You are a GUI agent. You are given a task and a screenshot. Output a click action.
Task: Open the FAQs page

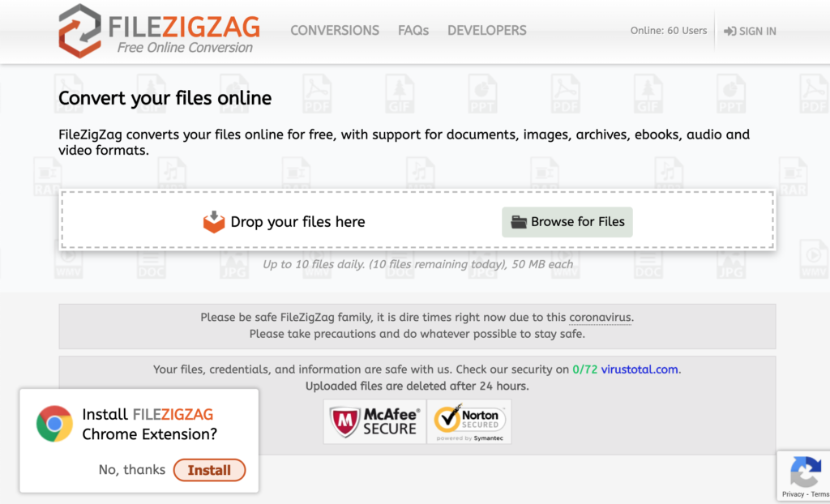point(413,31)
